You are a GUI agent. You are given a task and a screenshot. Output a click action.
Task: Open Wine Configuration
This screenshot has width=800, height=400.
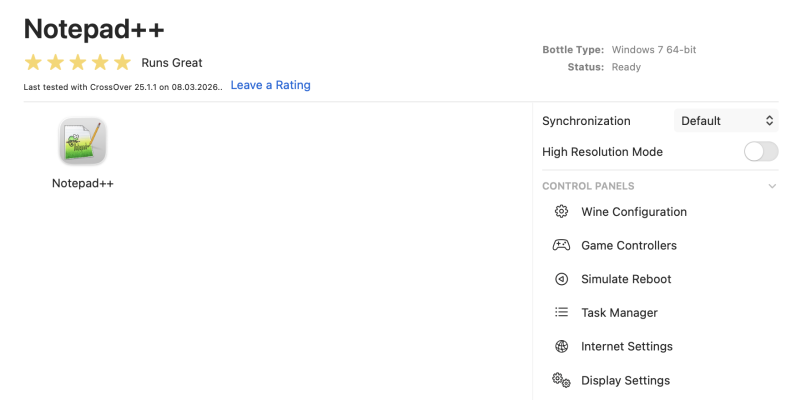click(x=634, y=212)
